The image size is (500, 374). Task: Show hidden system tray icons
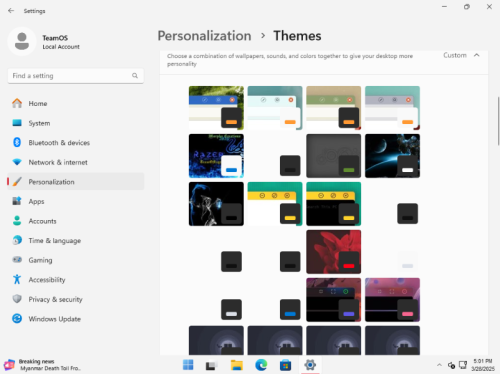pos(439,365)
